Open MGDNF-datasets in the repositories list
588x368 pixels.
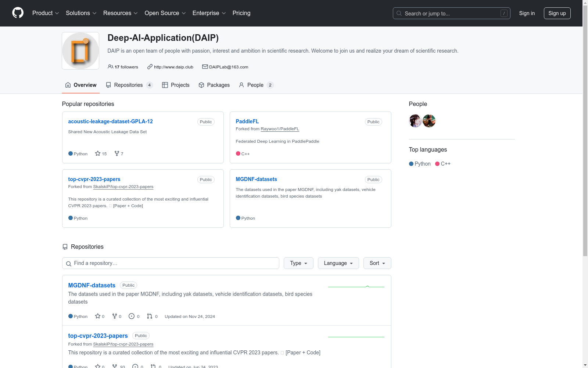click(92, 285)
